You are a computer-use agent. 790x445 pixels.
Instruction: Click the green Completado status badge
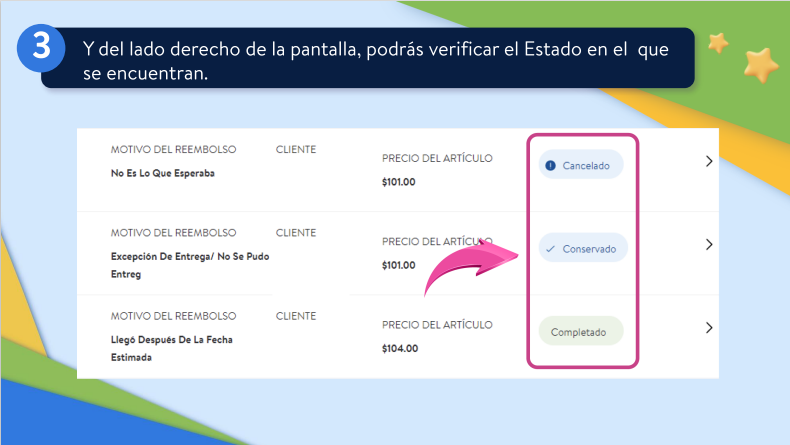[580, 331]
